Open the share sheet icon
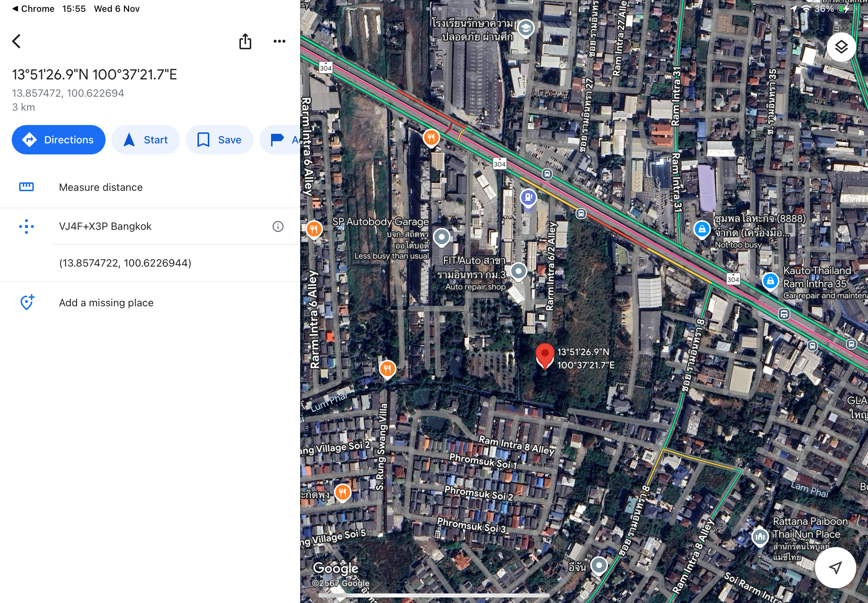The image size is (868, 603). pyautogui.click(x=245, y=41)
